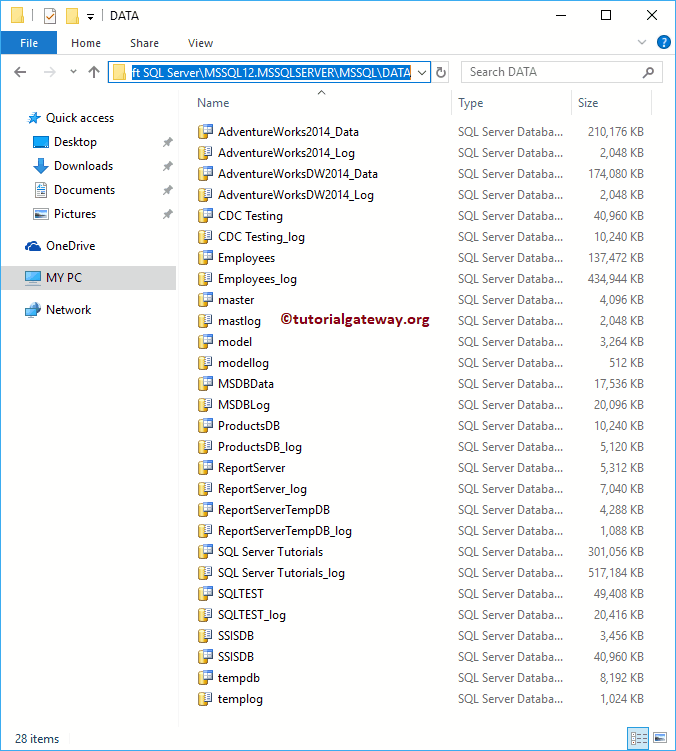Select MSDBLog file
The image size is (676, 751).
pyautogui.click(x=244, y=405)
